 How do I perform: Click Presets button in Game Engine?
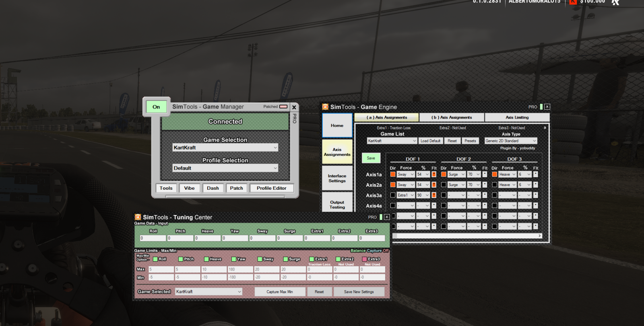tap(470, 141)
